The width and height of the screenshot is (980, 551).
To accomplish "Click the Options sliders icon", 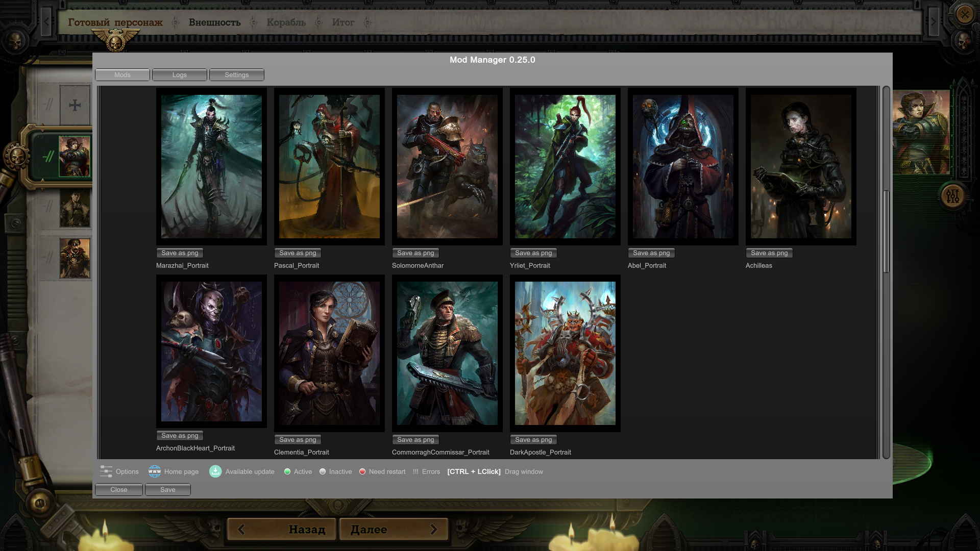I will coord(106,471).
